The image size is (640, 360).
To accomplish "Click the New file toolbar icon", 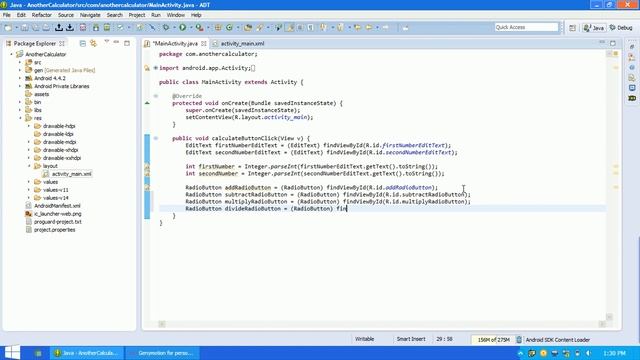I will tap(8, 27).
